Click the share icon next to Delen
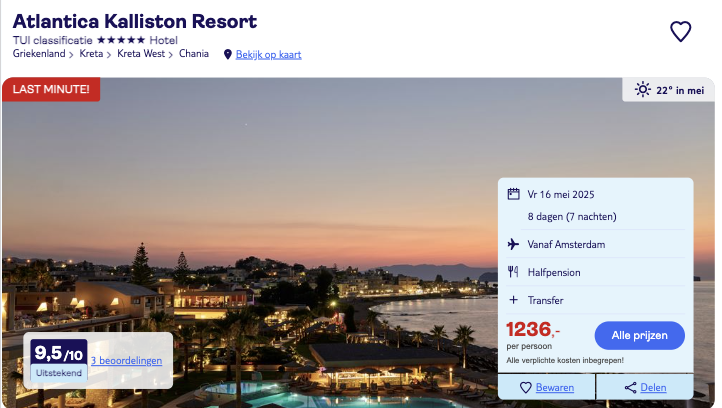Viewport: 722px width, 408px height. (x=630, y=388)
